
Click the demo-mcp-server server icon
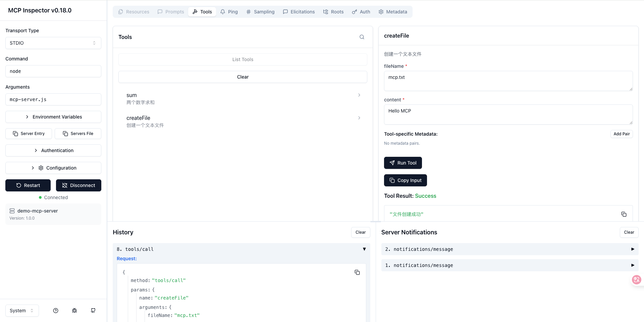coord(12,211)
